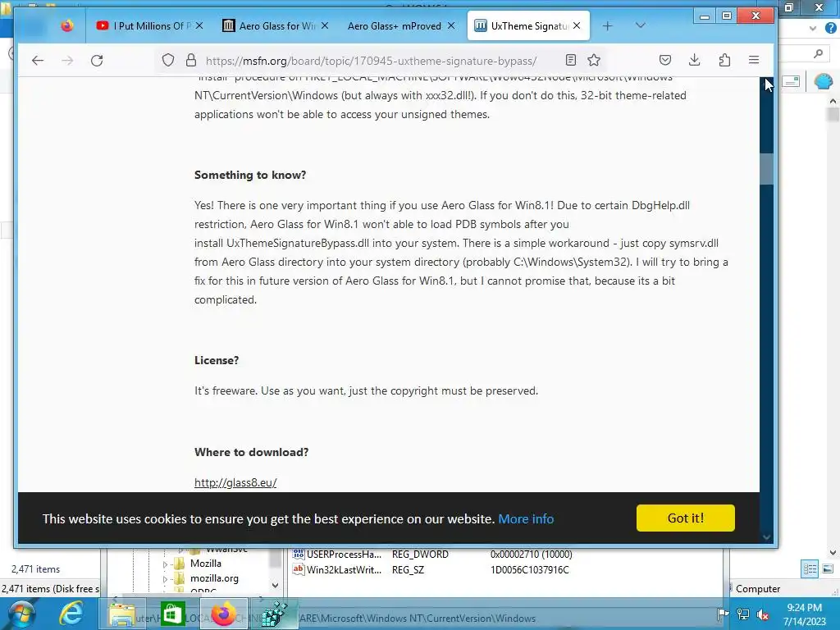
Task: Select the Mozilla folder in registry tree
Action: coord(206,564)
